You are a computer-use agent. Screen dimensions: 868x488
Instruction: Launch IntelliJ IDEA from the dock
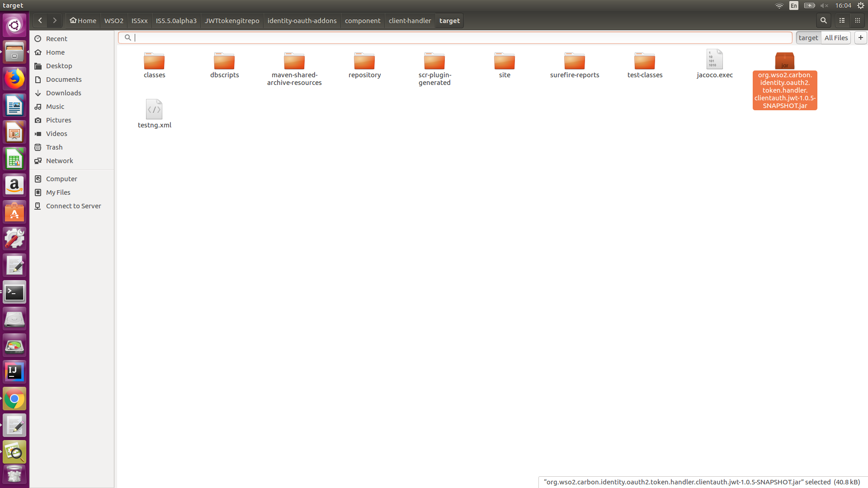pos(14,372)
